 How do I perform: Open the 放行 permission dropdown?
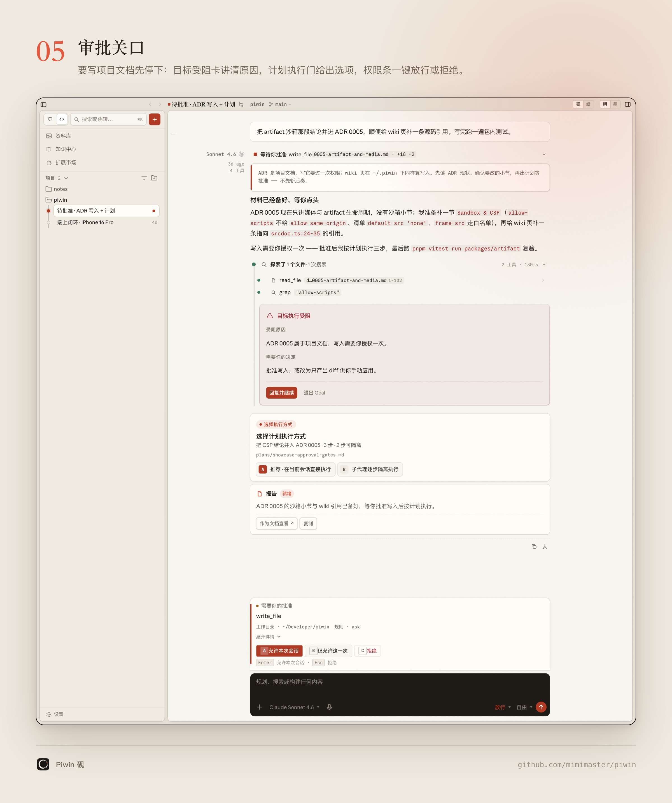coord(502,707)
